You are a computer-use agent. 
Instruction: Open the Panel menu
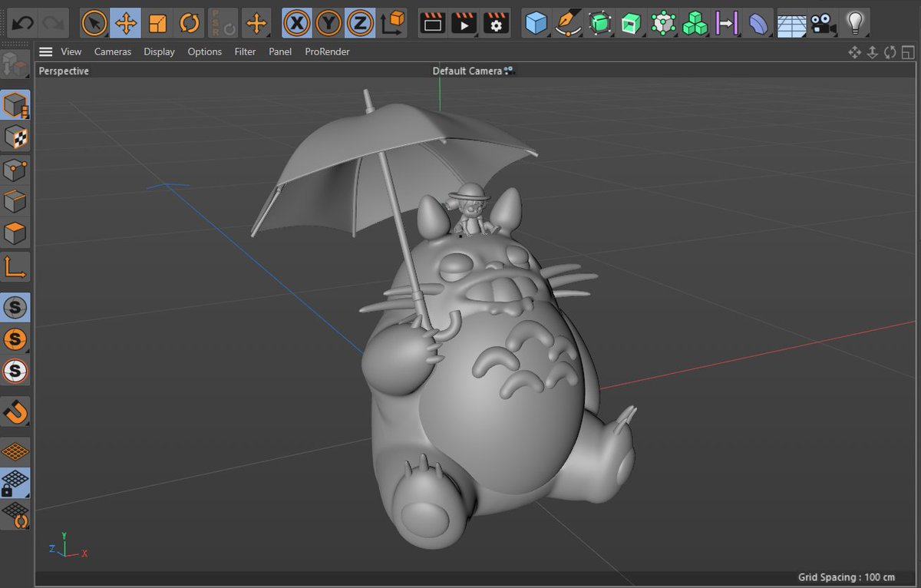pyautogui.click(x=280, y=51)
